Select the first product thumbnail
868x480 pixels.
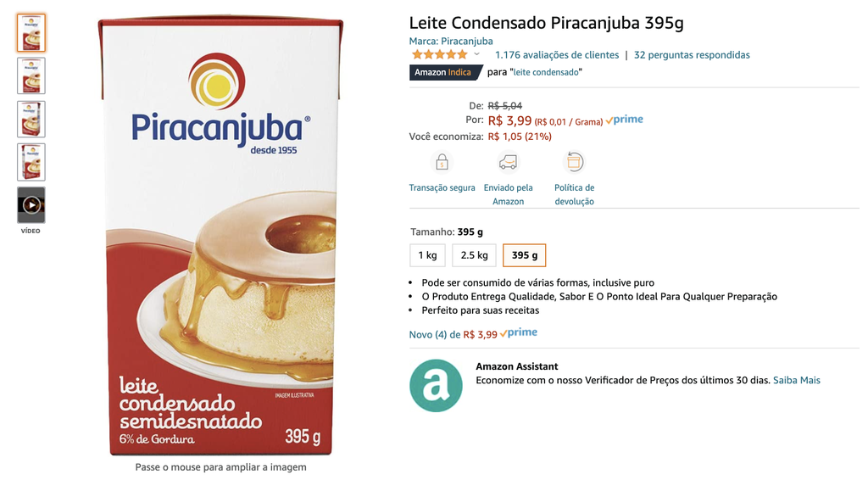pyautogui.click(x=31, y=33)
